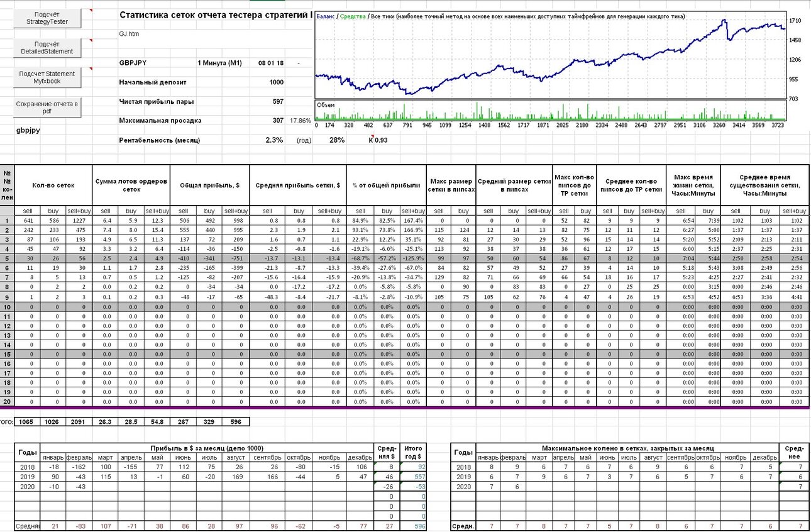Image resolution: width=811 pixels, height=532 pixels.
Task: Click the Подсчет Statement Myfxbook button
Action: [x=47, y=77]
